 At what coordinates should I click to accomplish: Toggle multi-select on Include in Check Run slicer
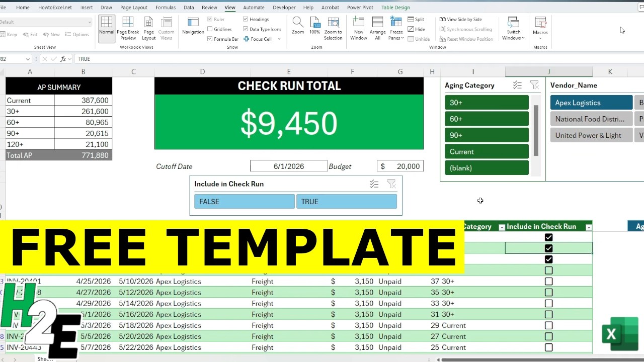(374, 184)
